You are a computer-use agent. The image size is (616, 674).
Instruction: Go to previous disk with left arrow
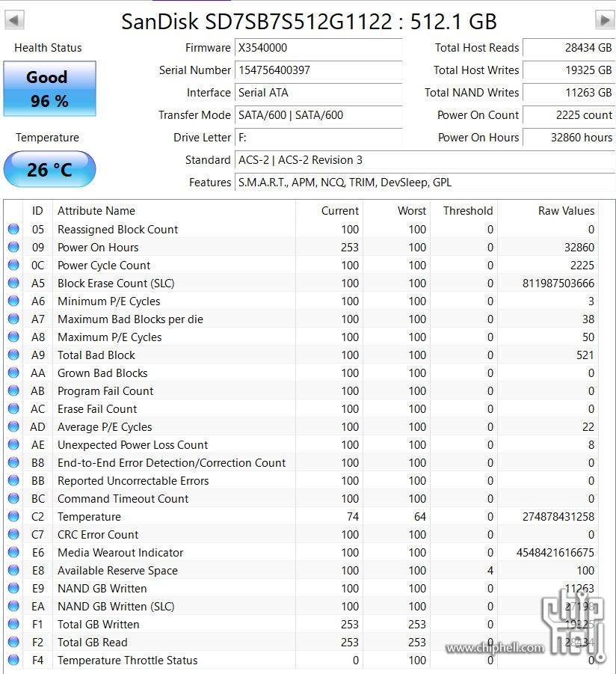(x=14, y=20)
